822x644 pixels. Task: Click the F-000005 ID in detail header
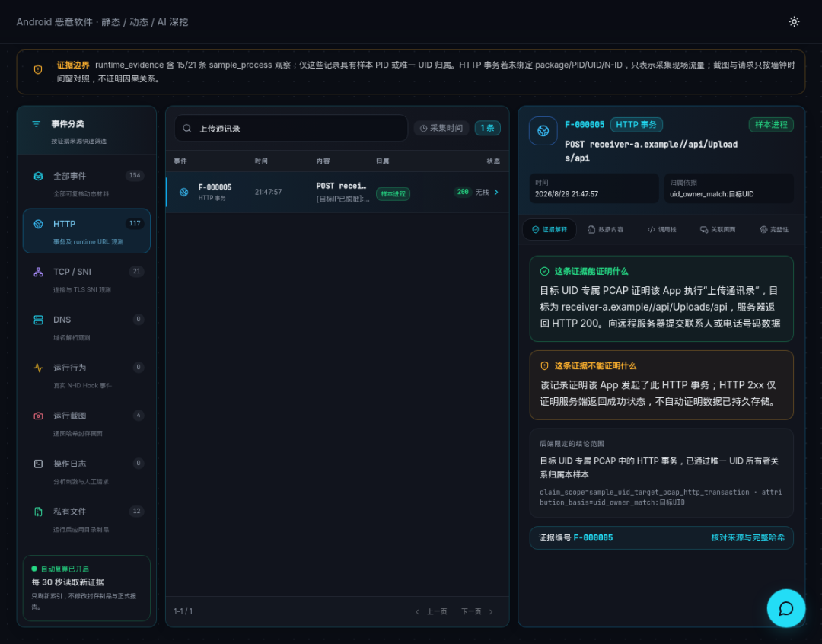[x=585, y=124]
